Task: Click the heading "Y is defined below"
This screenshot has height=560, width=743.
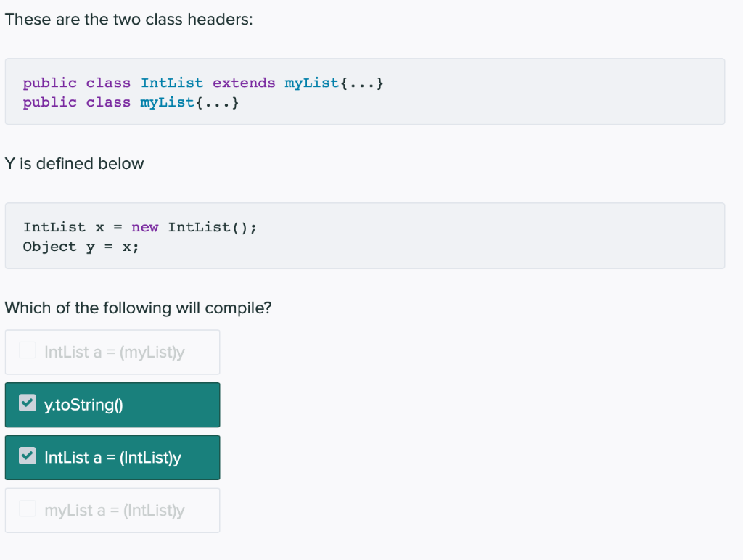Action: pyautogui.click(x=74, y=164)
